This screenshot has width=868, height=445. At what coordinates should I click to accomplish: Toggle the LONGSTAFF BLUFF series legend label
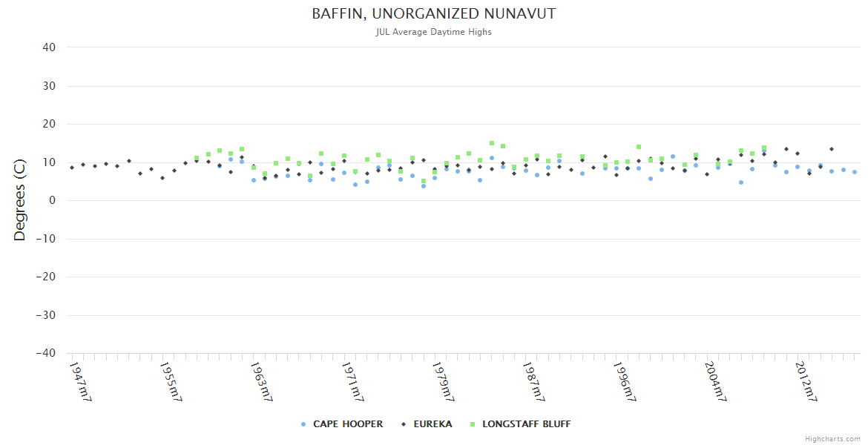coord(526,424)
